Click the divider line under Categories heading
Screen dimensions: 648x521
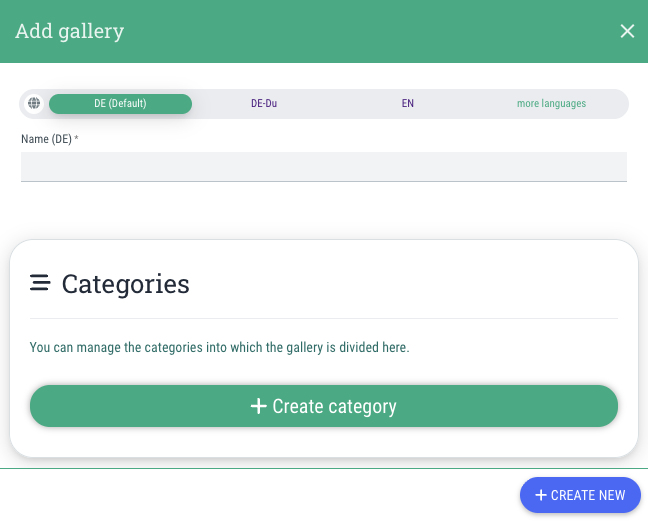[x=323, y=318]
